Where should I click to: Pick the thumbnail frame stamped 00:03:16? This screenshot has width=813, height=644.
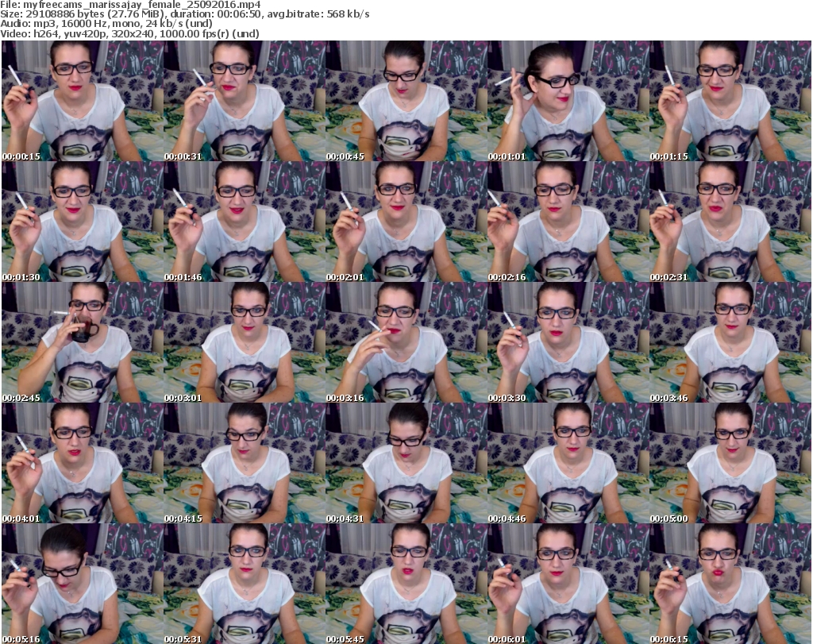click(406, 342)
